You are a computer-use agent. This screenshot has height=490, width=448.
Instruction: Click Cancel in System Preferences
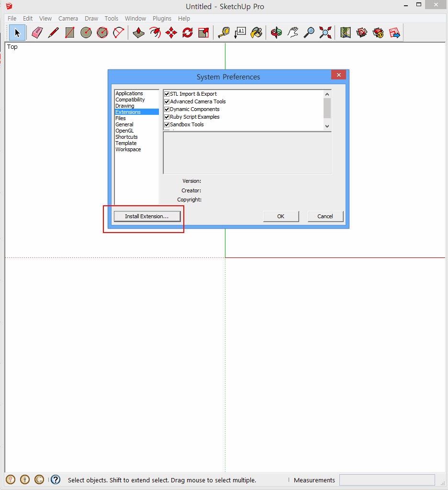point(325,216)
